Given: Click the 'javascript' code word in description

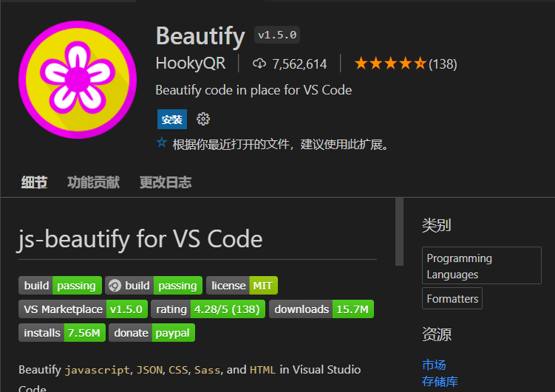Looking at the screenshot, I should pos(98,370).
